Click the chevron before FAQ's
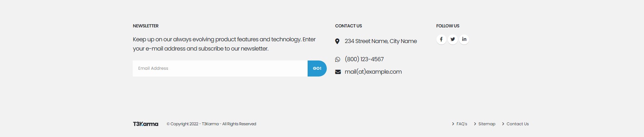This screenshot has width=644, height=137. point(453,124)
